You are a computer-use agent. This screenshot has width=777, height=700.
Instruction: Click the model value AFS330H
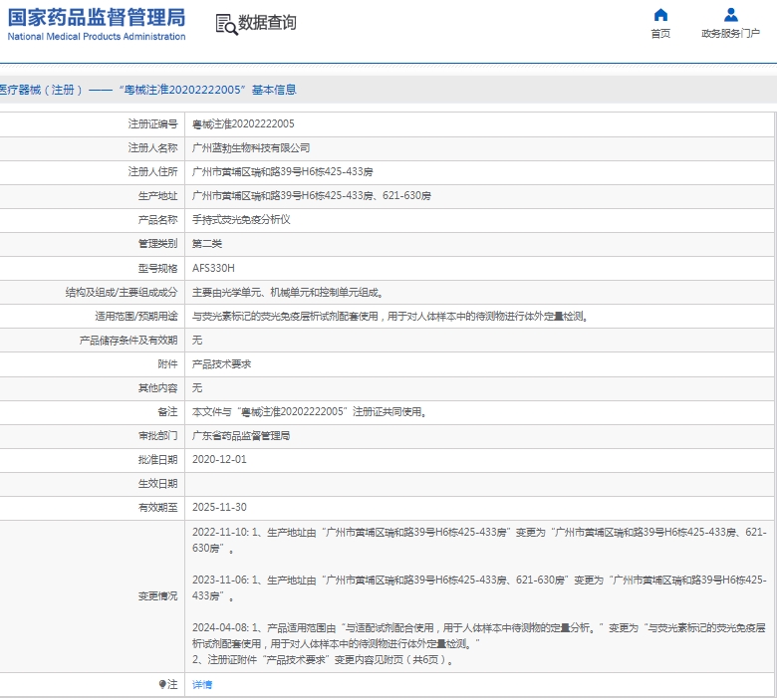pos(213,268)
